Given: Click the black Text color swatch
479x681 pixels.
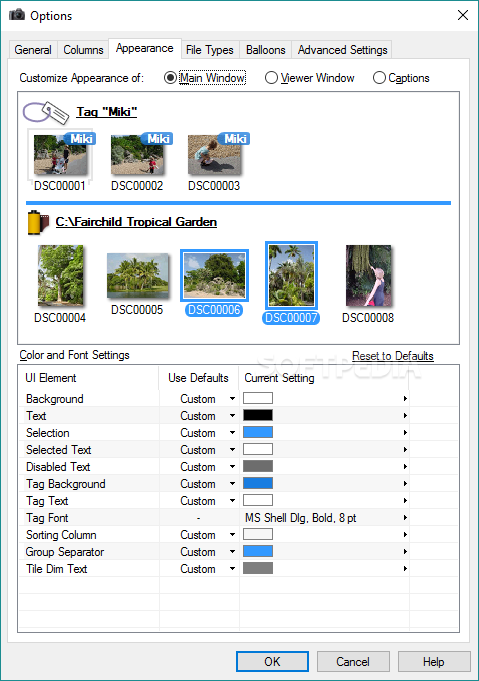Looking at the screenshot, I should point(258,415).
